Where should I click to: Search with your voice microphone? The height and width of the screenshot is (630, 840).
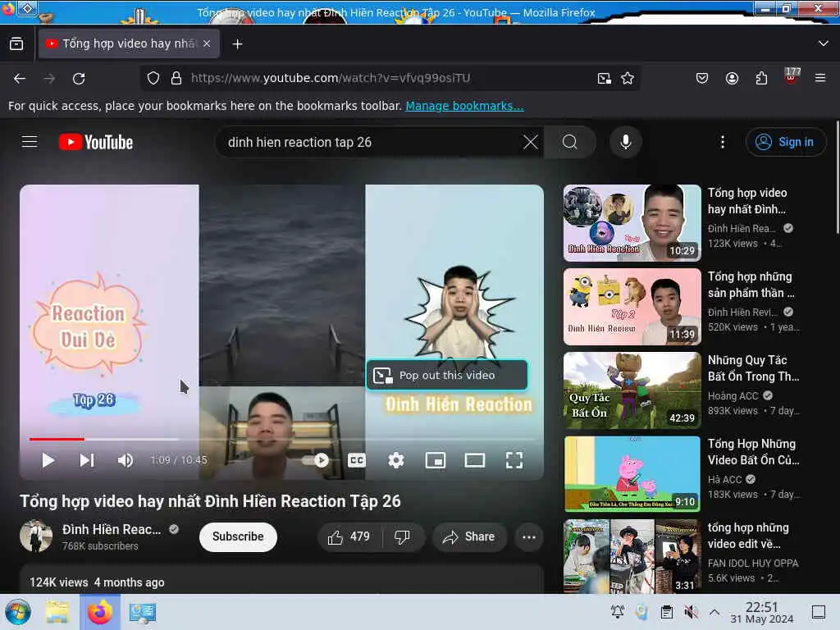tap(625, 142)
